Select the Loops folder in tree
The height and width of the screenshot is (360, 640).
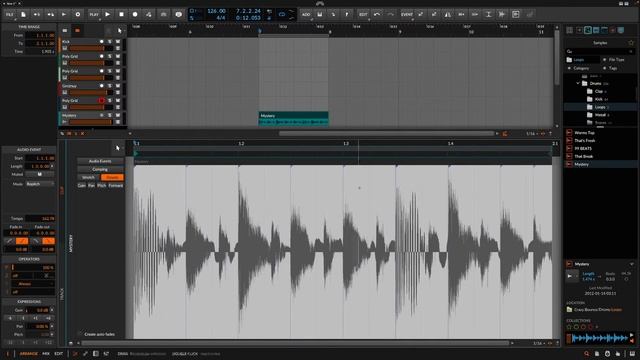(x=600, y=107)
